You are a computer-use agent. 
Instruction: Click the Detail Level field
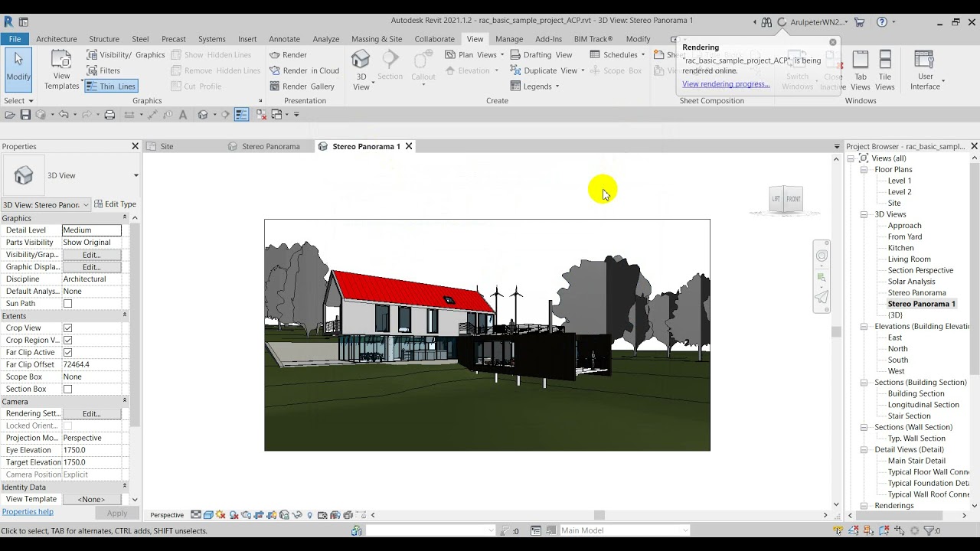[x=91, y=230]
